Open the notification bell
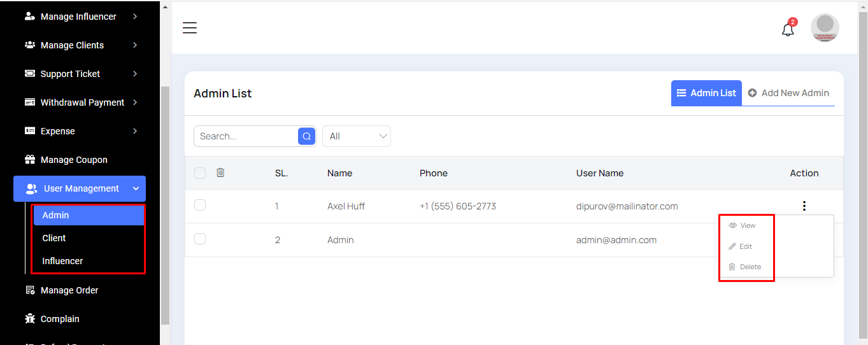This screenshot has width=868, height=345. [788, 29]
